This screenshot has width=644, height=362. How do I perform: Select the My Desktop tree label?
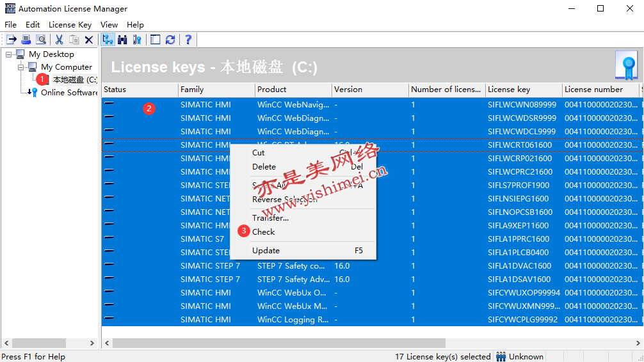[x=51, y=54]
